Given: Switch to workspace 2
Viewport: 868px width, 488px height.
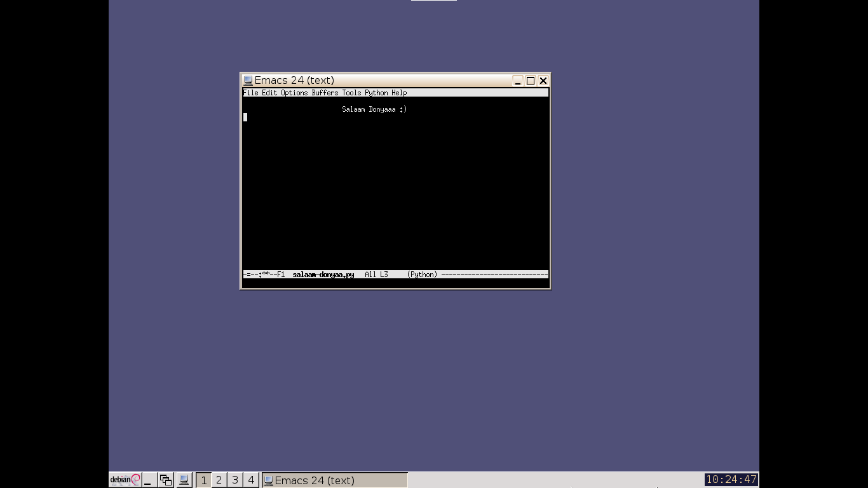Looking at the screenshot, I should (x=219, y=480).
